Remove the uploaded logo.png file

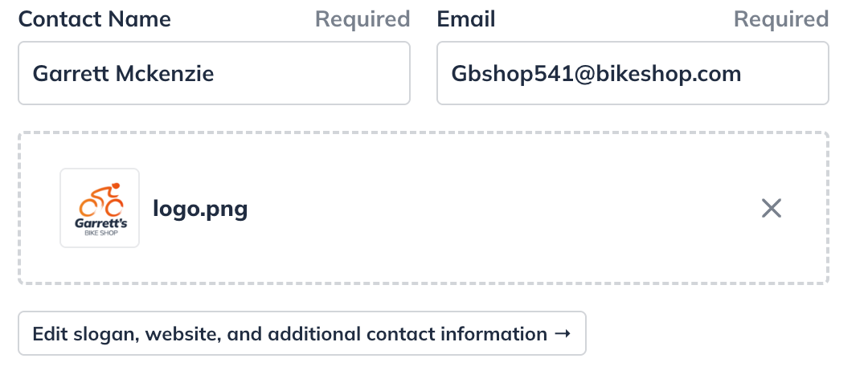point(771,209)
